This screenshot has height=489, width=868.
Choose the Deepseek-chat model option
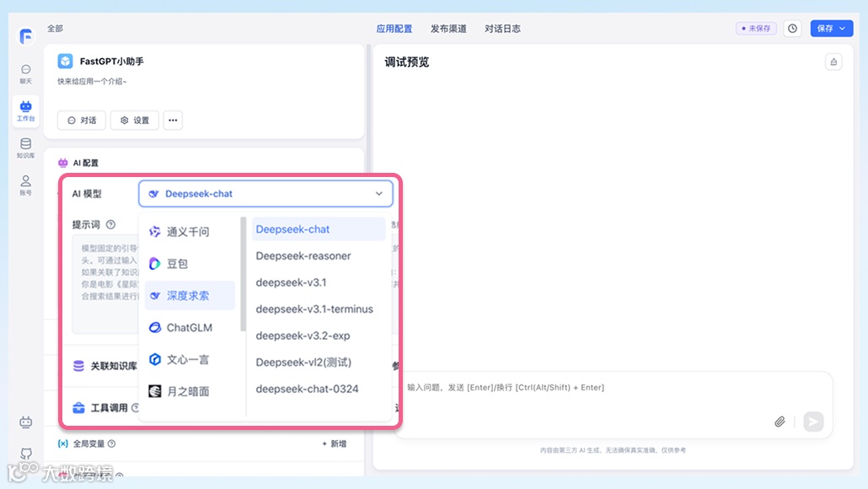[319, 229]
